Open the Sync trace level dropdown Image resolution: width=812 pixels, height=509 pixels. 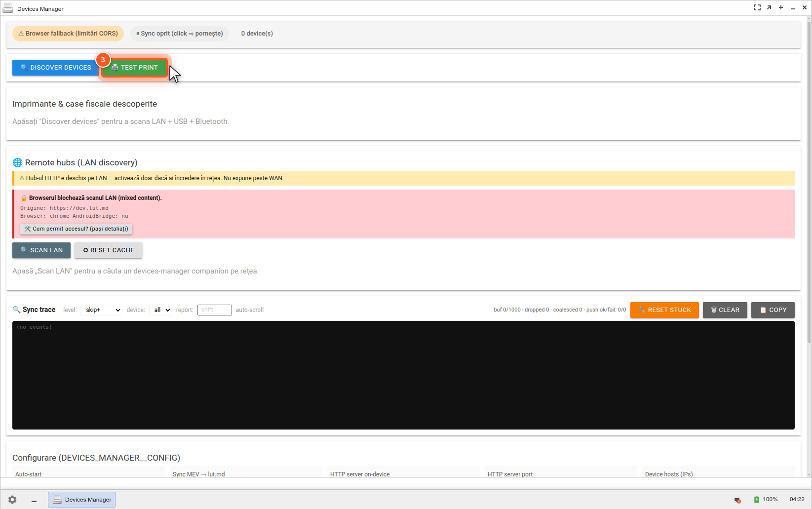[101, 310]
